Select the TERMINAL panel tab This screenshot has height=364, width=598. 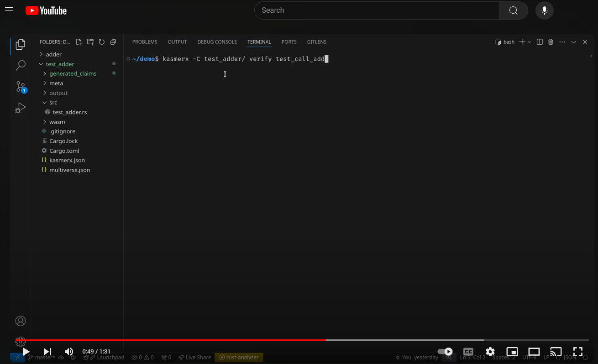[x=259, y=42]
